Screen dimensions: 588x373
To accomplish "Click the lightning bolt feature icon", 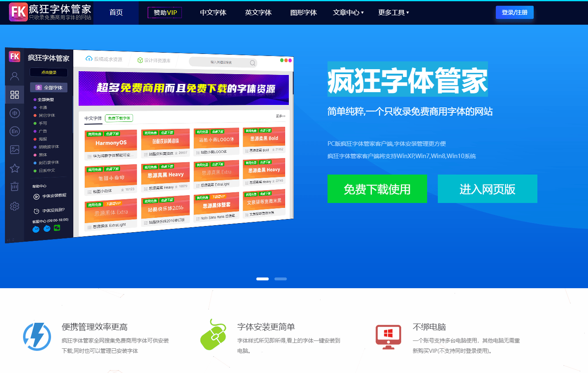I will pos(37,336).
